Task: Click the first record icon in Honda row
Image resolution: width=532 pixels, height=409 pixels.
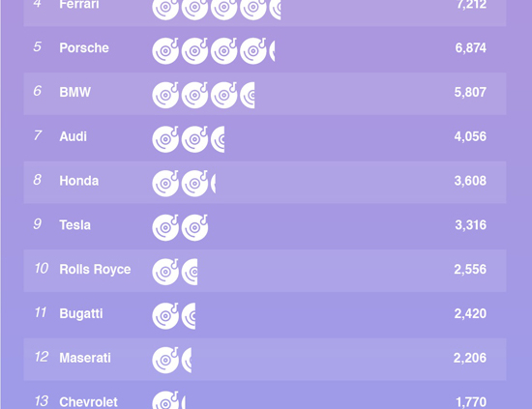Action: (x=165, y=184)
